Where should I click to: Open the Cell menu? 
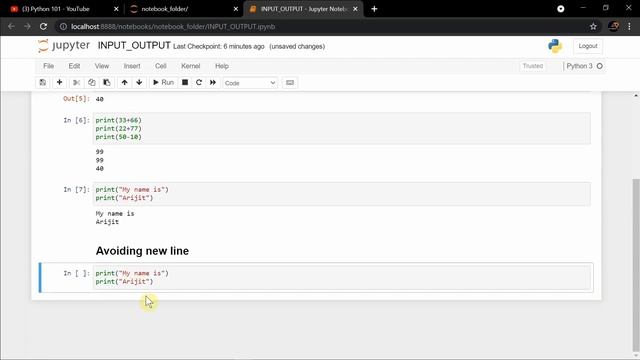[x=161, y=66]
